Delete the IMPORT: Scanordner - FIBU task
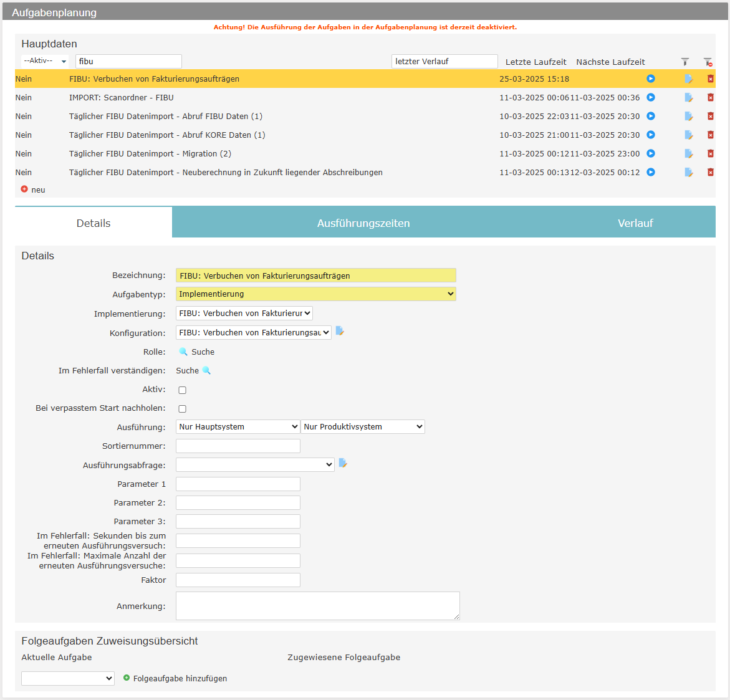Viewport: 730px width, 700px height. [710, 98]
